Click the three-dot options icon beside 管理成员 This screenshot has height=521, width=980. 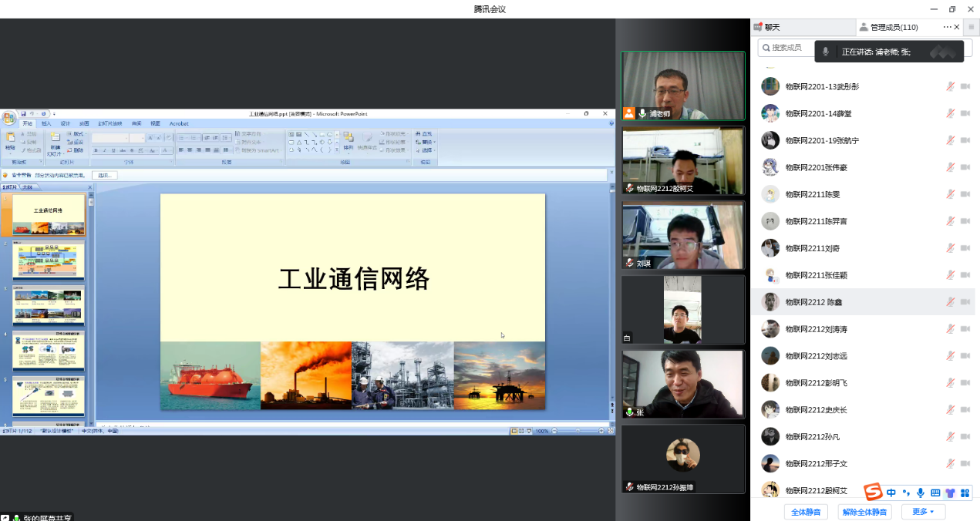(947, 27)
